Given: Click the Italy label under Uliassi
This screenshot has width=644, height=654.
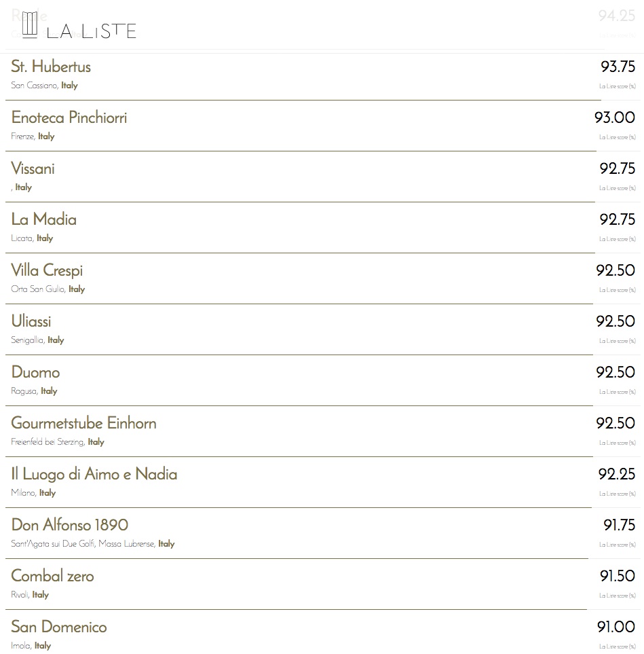Looking at the screenshot, I should (x=56, y=340).
